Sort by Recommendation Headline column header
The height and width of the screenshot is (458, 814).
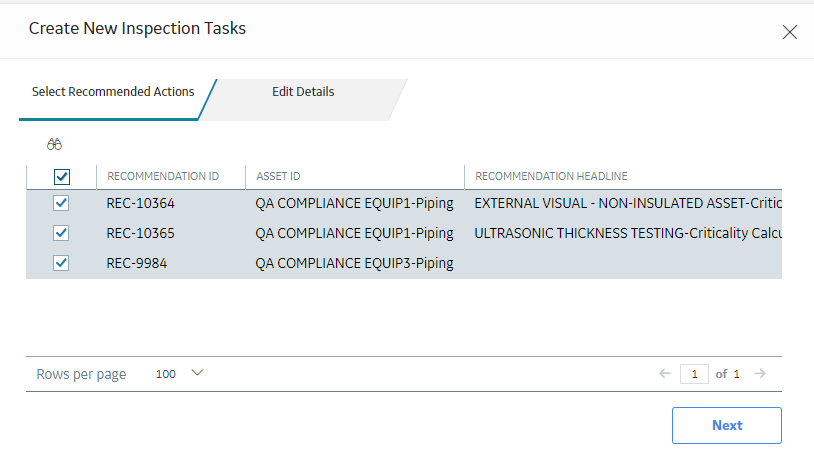551,177
